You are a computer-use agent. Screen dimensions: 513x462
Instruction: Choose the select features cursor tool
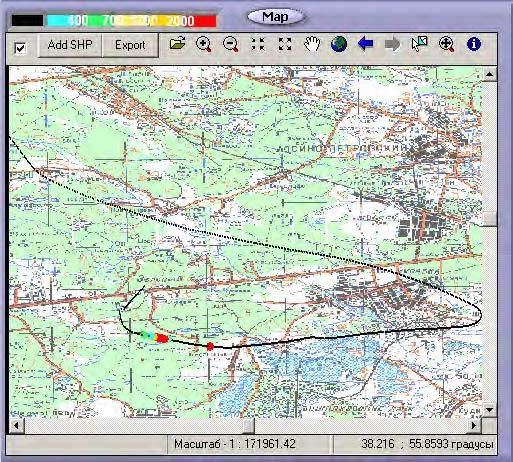419,44
